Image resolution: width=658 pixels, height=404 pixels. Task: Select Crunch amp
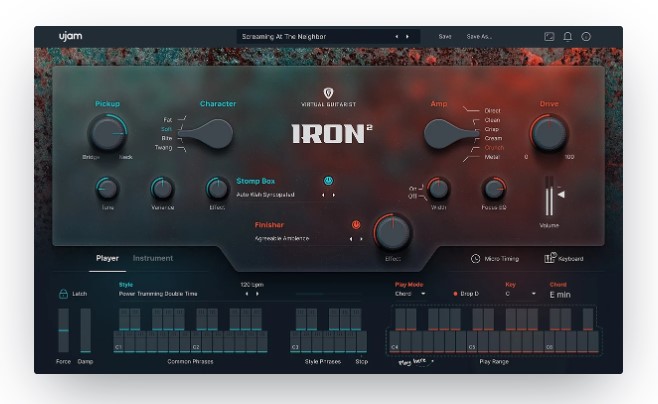[494, 148]
